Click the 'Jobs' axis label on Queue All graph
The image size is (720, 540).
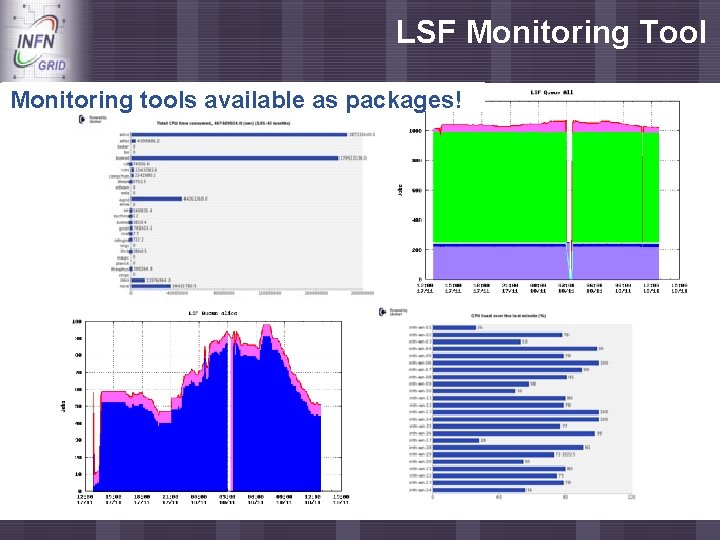tap(399, 191)
